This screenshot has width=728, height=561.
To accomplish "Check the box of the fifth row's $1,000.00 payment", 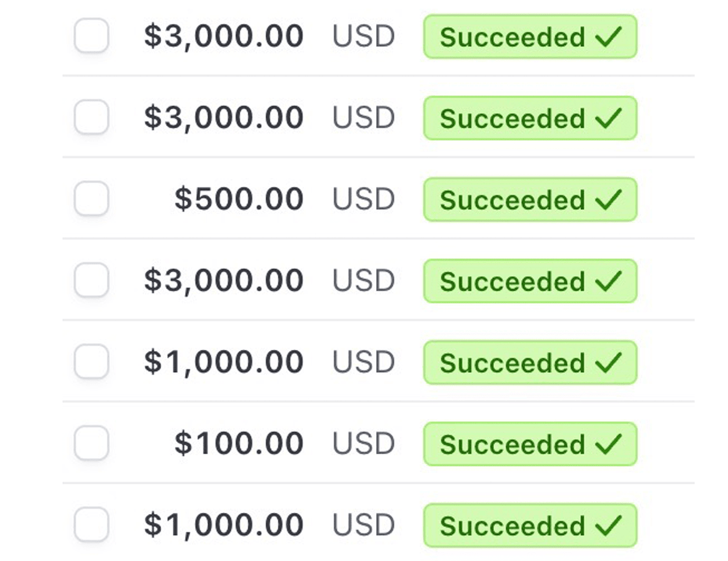I will pos(91,362).
